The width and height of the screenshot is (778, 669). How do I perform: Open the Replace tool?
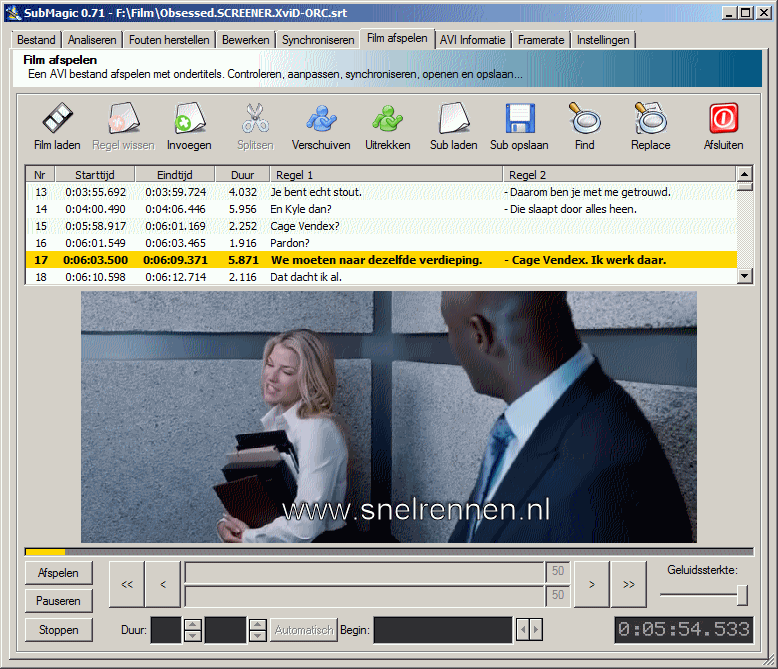650,118
